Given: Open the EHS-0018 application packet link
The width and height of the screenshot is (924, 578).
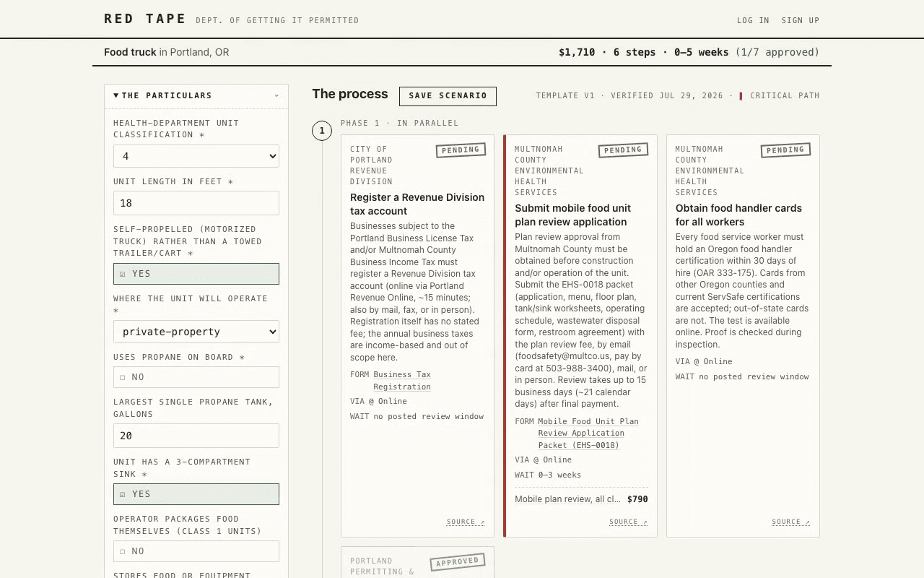Looking at the screenshot, I should (588, 433).
